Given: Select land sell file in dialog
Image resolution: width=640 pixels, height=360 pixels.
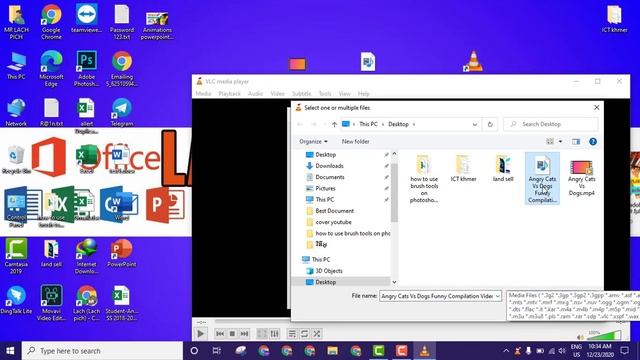Looking at the screenshot, I should [503, 168].
